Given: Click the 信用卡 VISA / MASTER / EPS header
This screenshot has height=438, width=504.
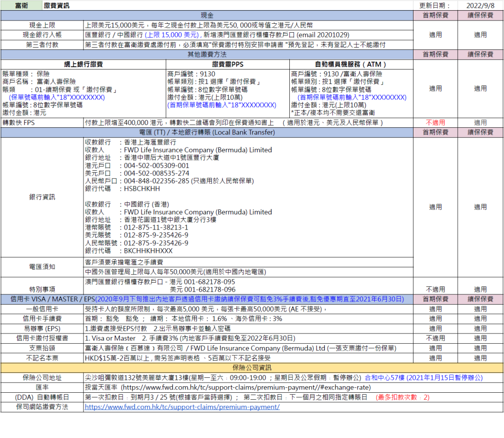Looking at the screenshot, I should [207, 299].
